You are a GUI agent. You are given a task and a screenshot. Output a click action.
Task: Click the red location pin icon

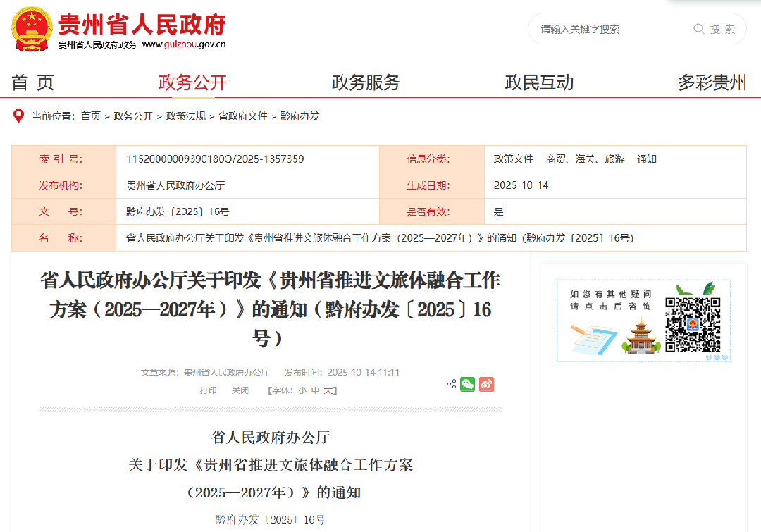[17, 116]
